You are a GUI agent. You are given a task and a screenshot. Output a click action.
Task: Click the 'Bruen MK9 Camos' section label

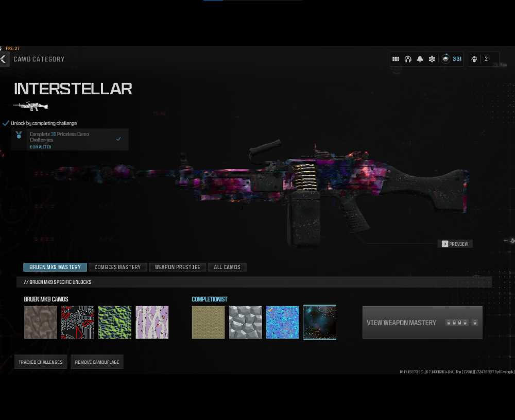[46, 299]
